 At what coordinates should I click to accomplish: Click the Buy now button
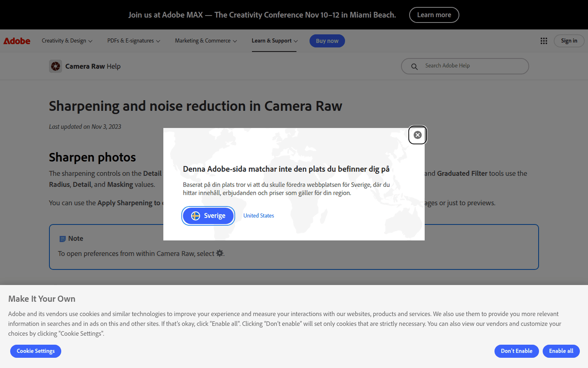[x=327, y=41]
